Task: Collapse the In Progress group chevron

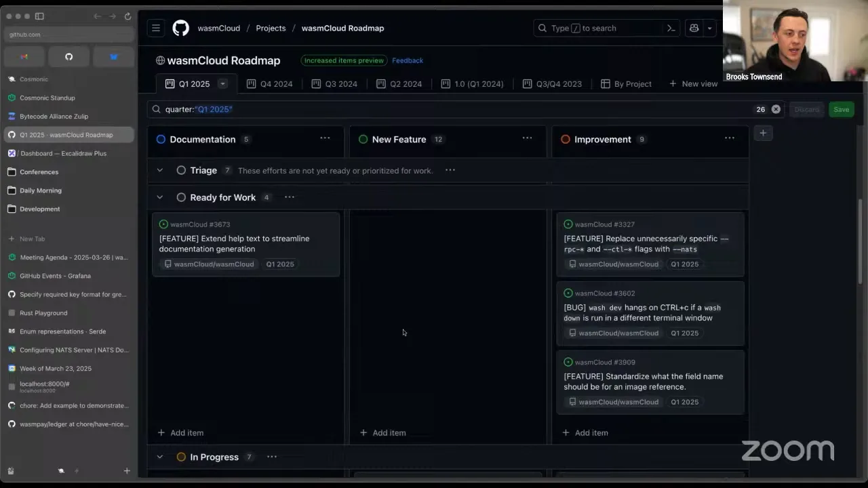Action: 160,457
